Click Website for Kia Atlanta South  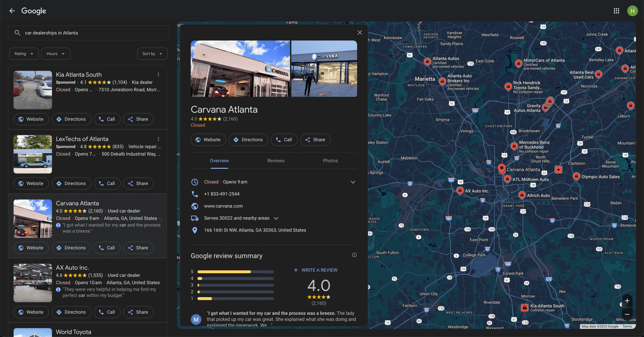point(31,119)
